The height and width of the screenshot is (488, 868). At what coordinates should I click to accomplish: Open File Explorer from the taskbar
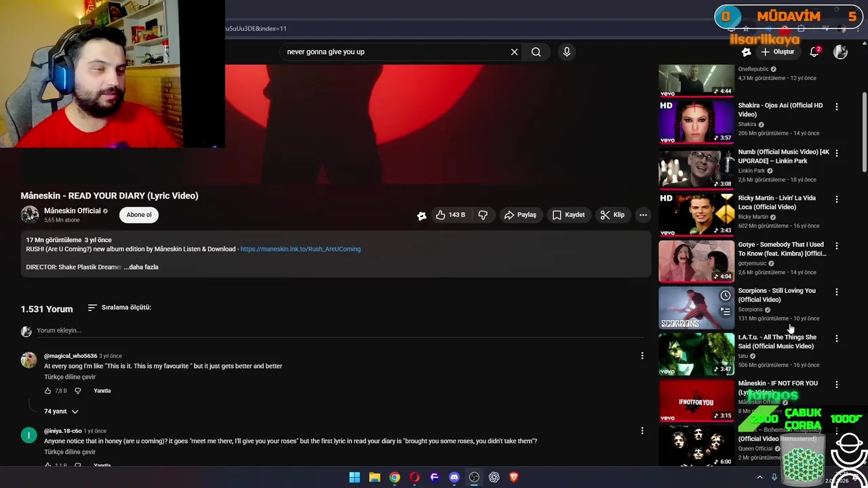[x=374, y=477]
